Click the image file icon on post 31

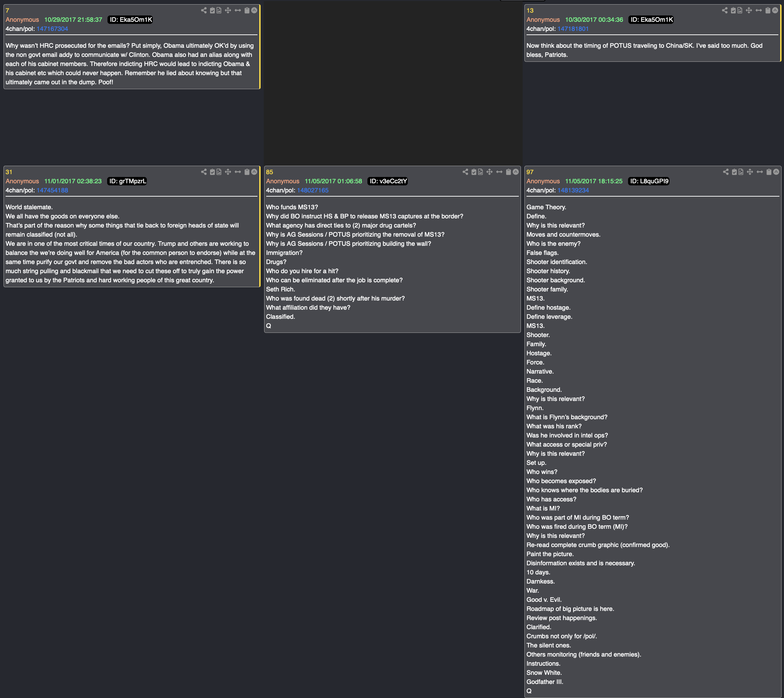219,172
